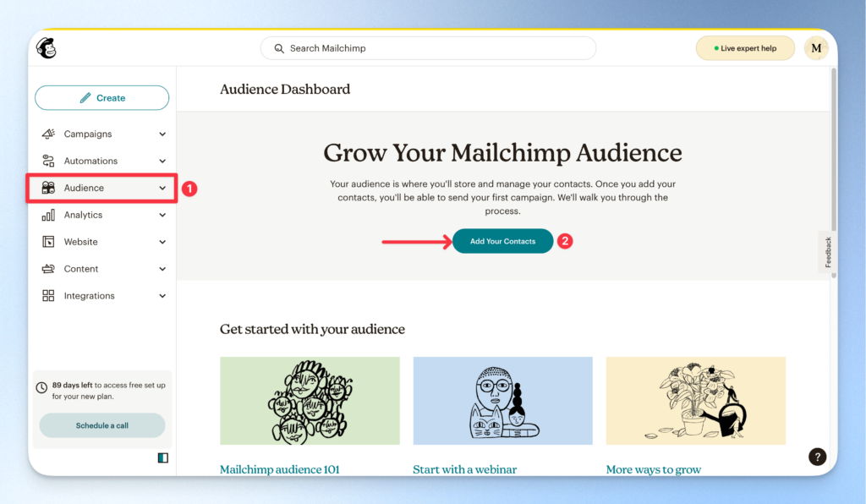Click Get started with your audience heading
This screenshot has width=866, height=504.
click(312, 329)
